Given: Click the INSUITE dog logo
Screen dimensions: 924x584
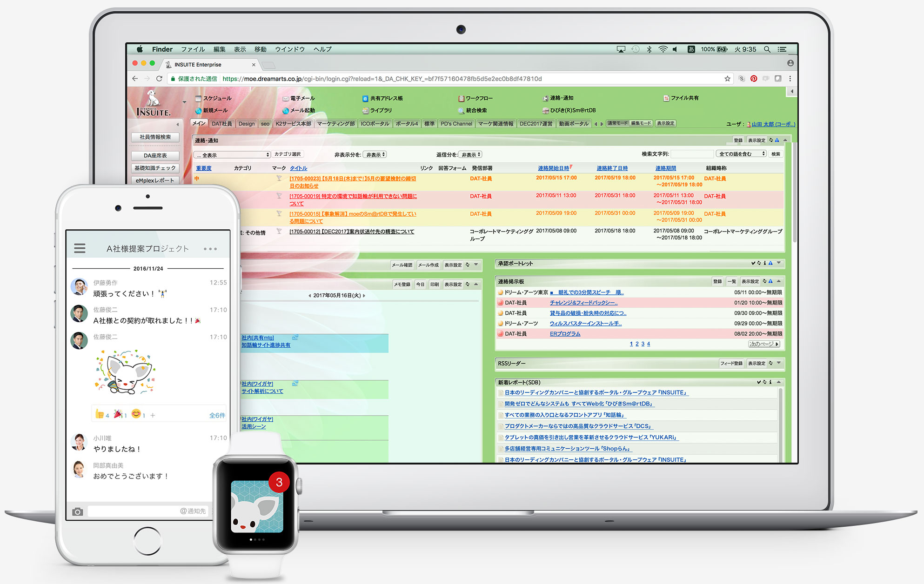Looking at the screenshot, I should click(153, 103).
